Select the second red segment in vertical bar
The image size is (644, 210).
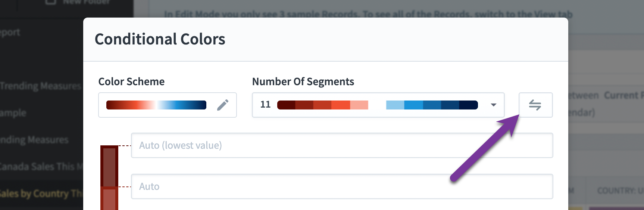(x=109, y=198)
